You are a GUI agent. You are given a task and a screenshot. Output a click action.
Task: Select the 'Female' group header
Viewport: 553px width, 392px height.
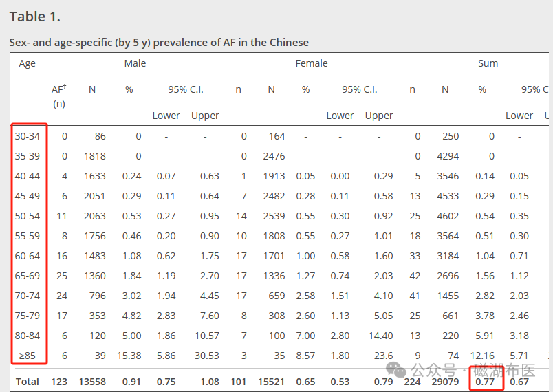click(312, 63)
